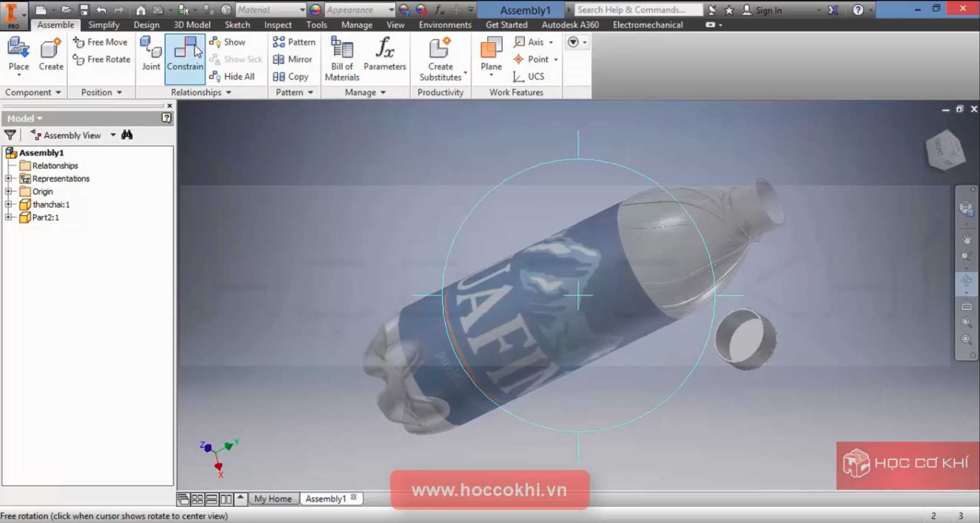Viewport: 980px width, 523px height.
Task: Click Create Substitutes
Action: [441, 59]
